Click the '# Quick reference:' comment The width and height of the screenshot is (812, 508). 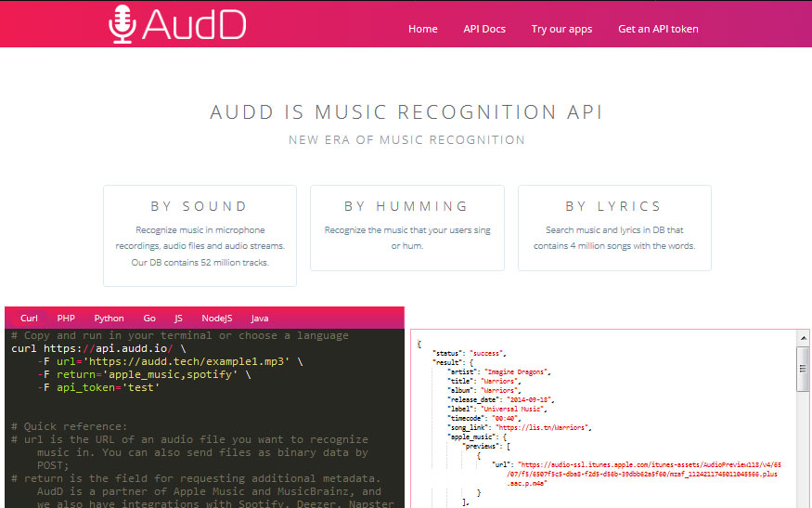69,426
